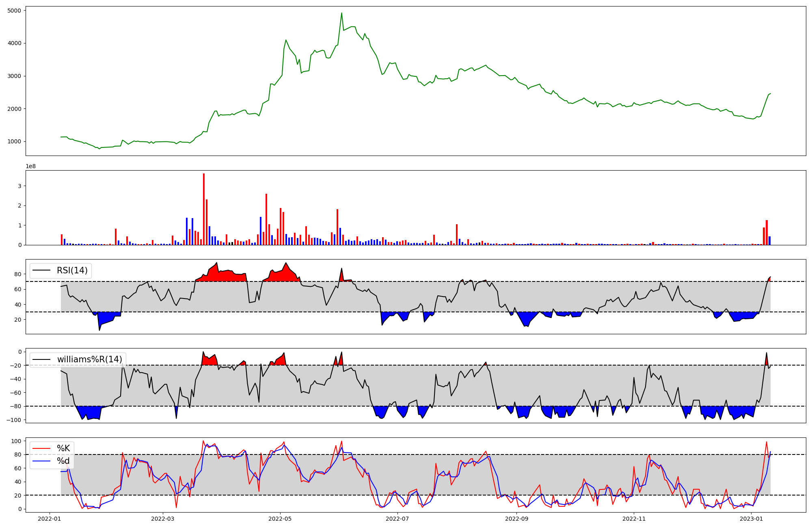Select the 2022-03 x-axis date label
812x528 pixels.
tap(162, 519)
